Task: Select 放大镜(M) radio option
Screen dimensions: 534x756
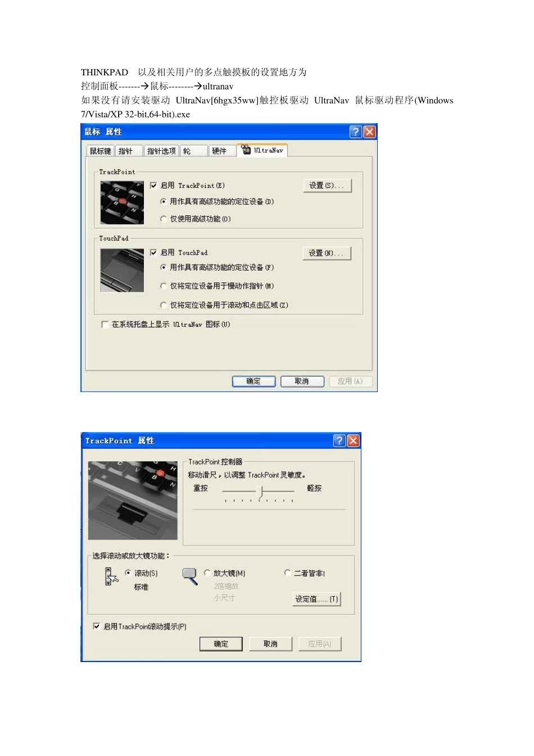Action: point(207,573)
